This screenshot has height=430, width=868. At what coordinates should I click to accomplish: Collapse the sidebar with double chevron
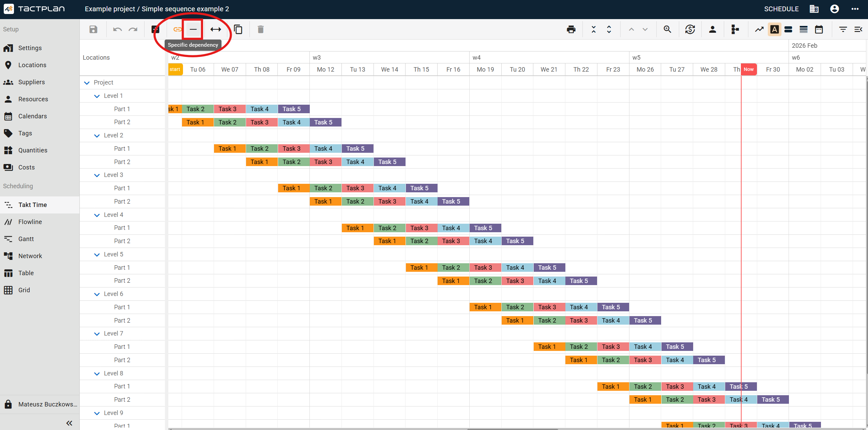[x=69, y=423]
